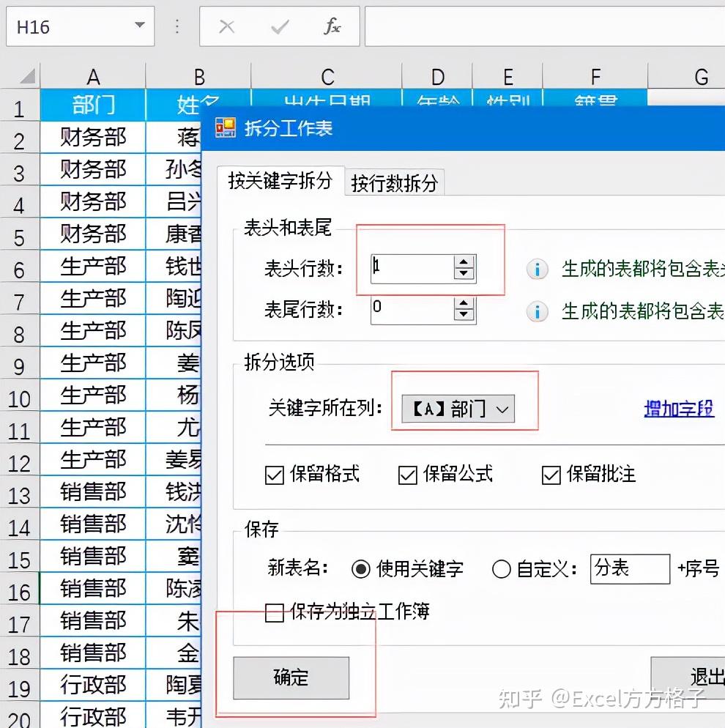Viewport: 725px width, 728px height.
Task: Click the Insert Function fx icon
Action: tap(332, 26)
